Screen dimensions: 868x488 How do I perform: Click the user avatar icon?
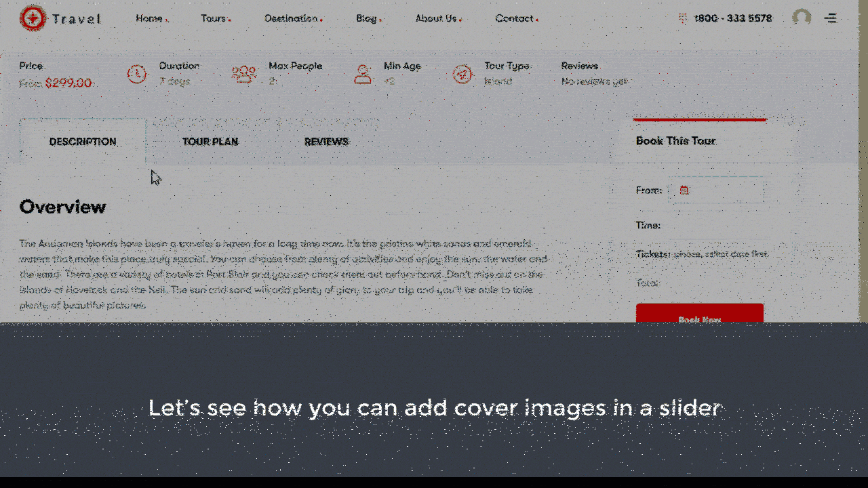click(802, 18)
